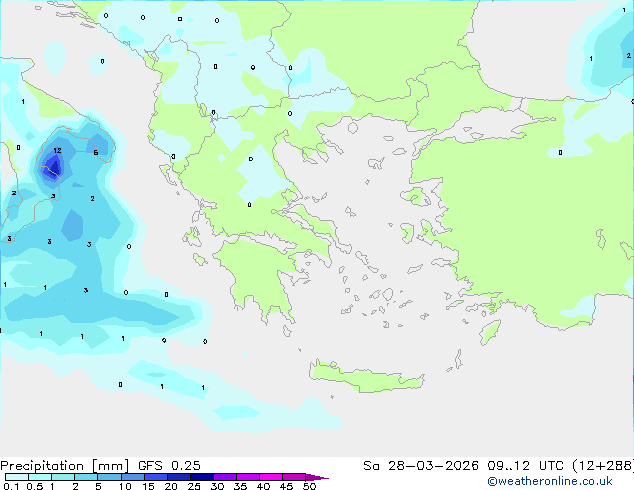Click the legend label '15'
Image resolution: width=634 pixels, height=490 pixels.
(x=148, y=486)
